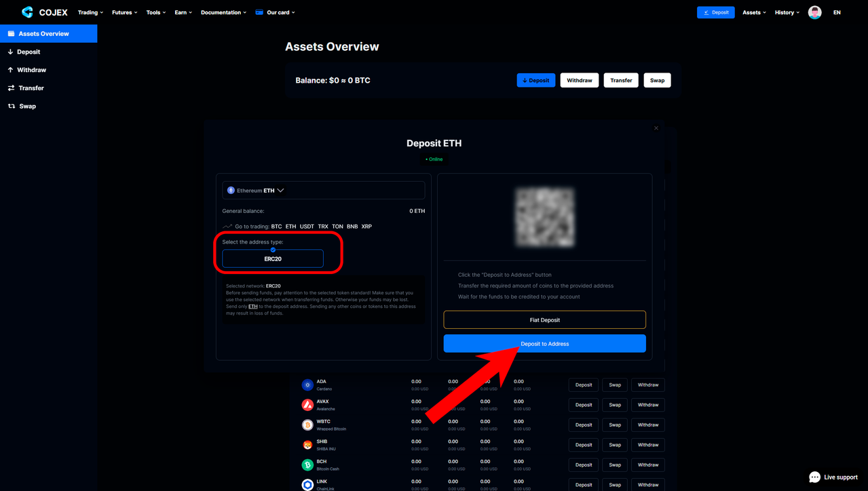Go to BTC trading link
Viewport: 868px width, 491px height.
[276, 227]
